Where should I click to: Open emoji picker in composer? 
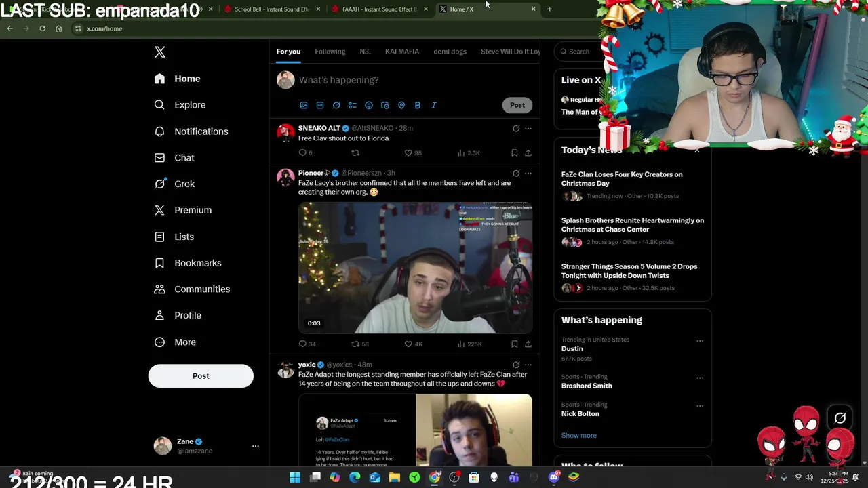pos(369,105)
